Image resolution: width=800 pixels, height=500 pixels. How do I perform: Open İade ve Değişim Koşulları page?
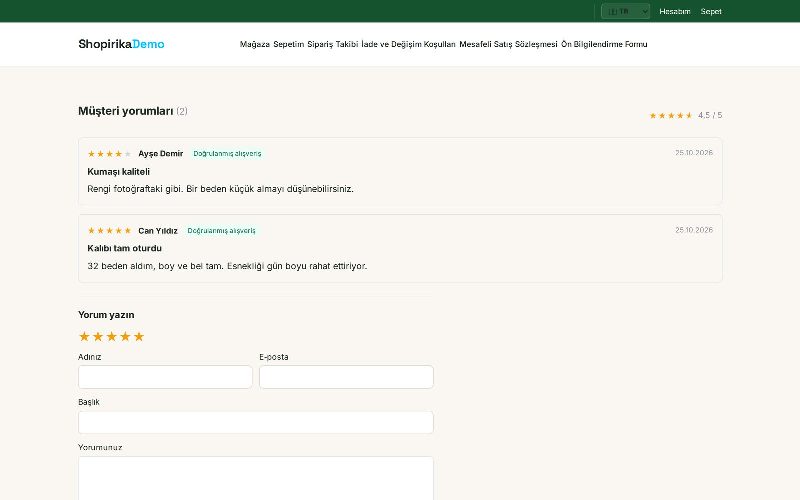click(408, 44)
